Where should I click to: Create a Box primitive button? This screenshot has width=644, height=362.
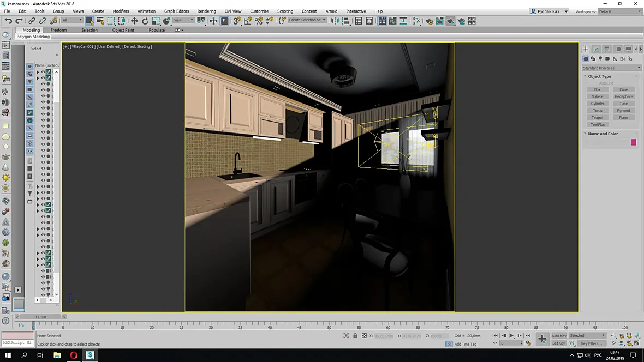pyautogui.click(x=597, y=89)
